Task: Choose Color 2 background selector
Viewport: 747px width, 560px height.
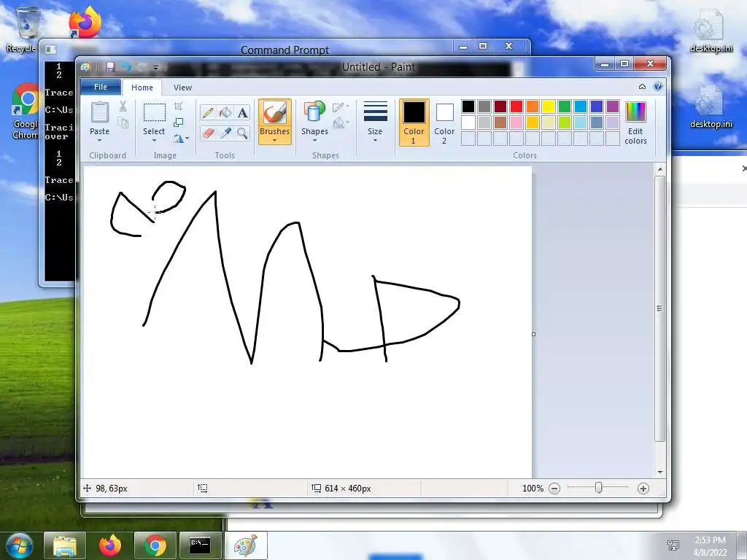Action: point(444,122)
